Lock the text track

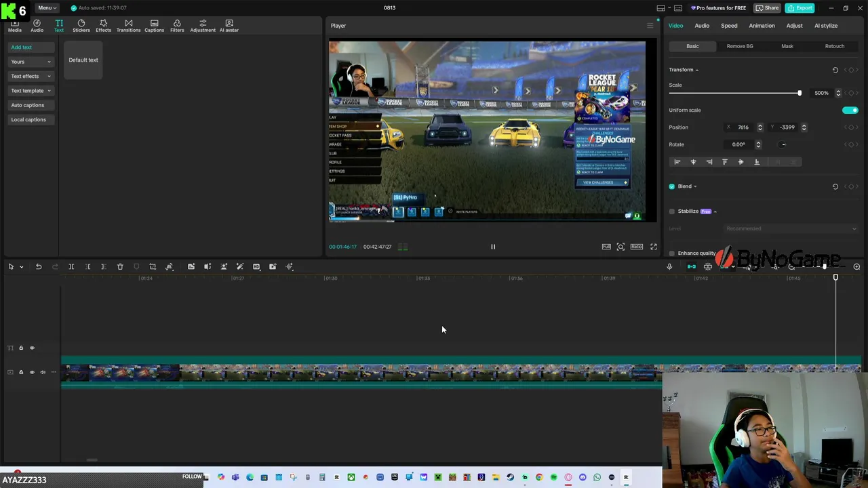(x=21, y=348)
